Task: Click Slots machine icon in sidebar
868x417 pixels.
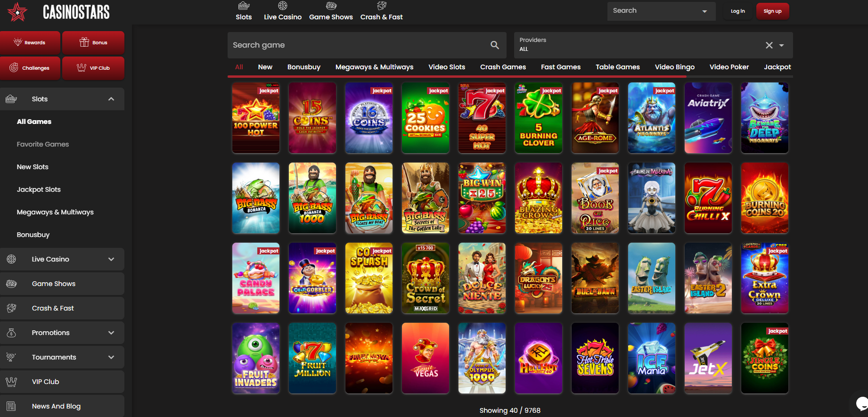Action: 11,99
